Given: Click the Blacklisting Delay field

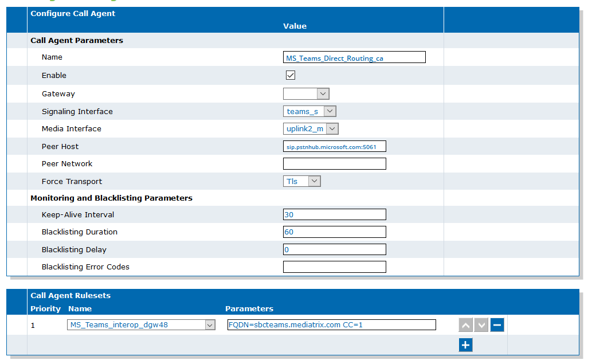Looking at the screenshot, I should [x=335, y=249].
